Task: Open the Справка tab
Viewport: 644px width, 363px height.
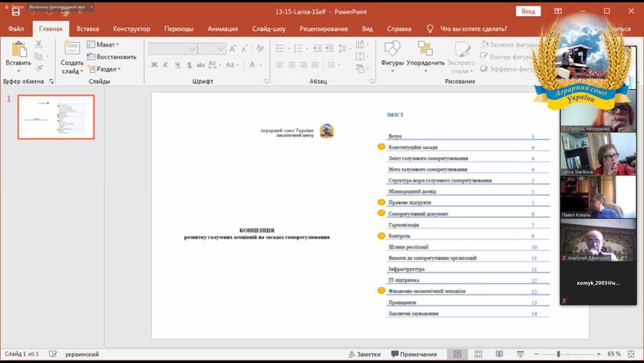Action: click(399, 28)
